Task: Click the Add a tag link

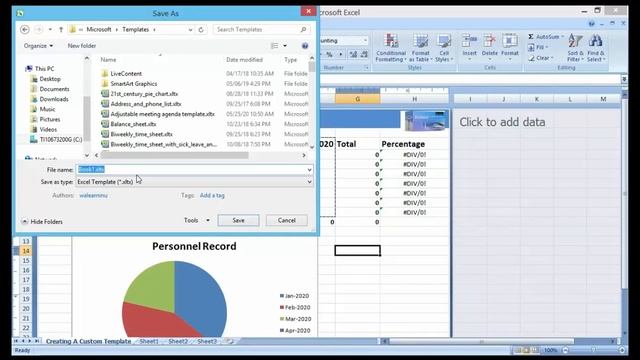Action: (212, 196)
